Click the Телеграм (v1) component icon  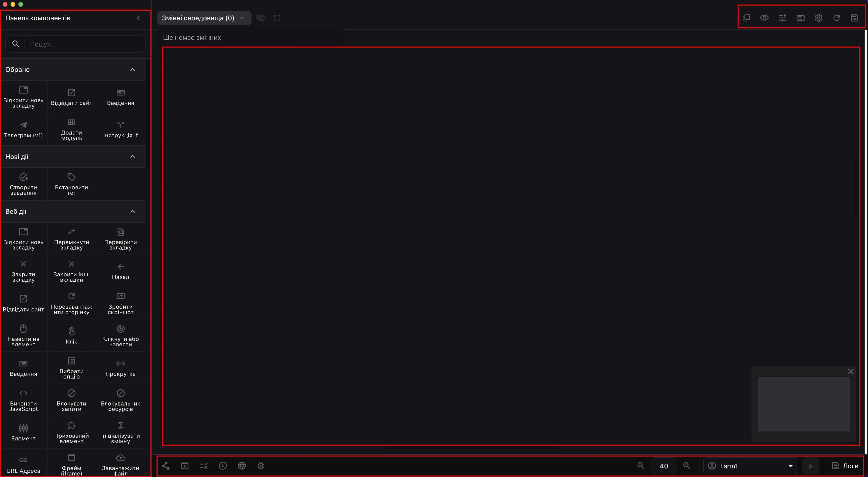coord(23,125)
